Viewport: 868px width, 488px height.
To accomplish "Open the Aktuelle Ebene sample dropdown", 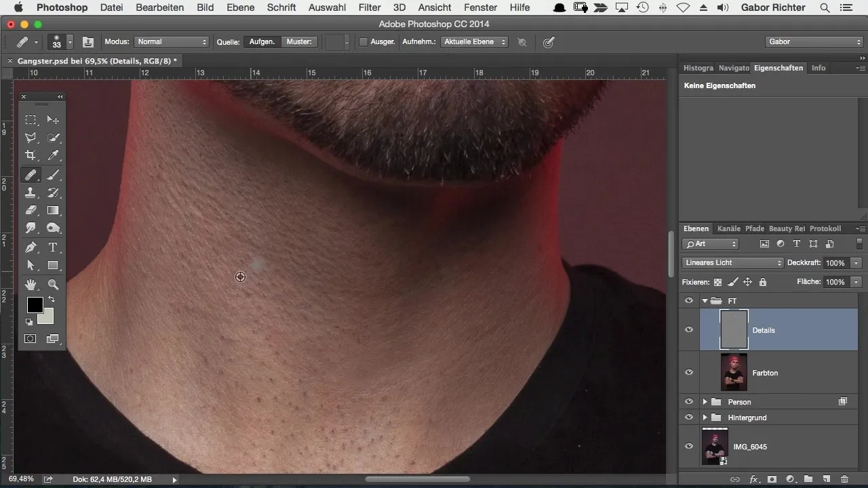I will pos(474,42).
